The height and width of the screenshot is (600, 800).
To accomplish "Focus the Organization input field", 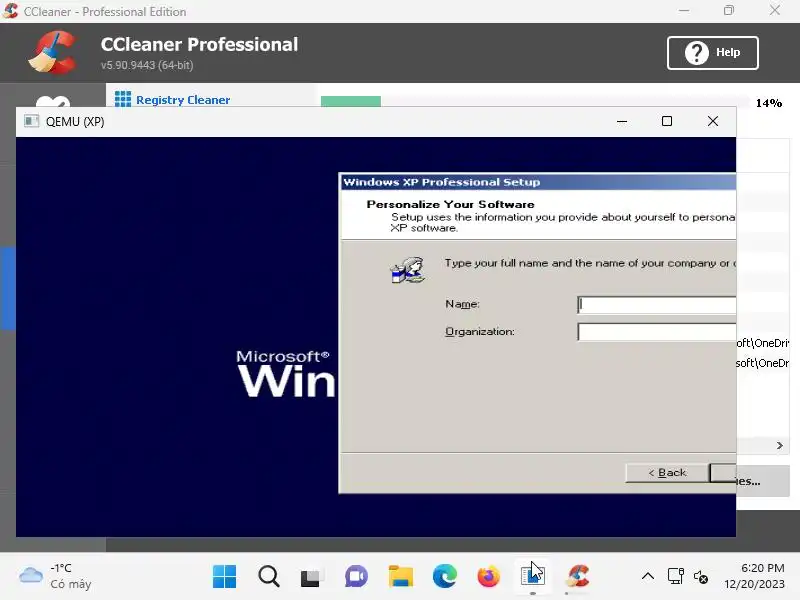I will (656, 332).
